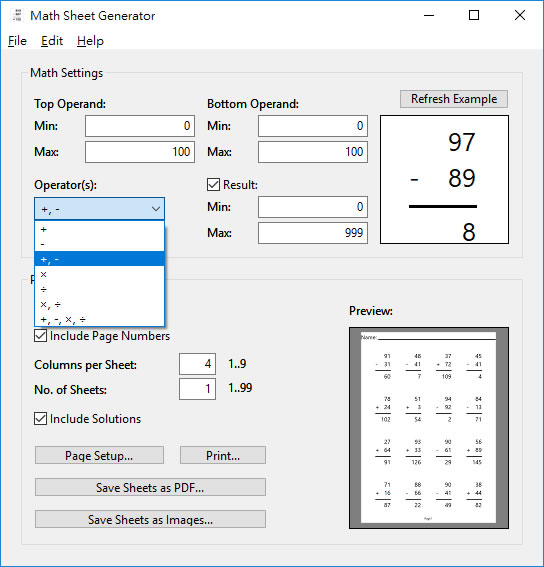This screenshot has width=544, height=567.
Task: Select the '÷' only operator option
Action: [x=99, y=289]
